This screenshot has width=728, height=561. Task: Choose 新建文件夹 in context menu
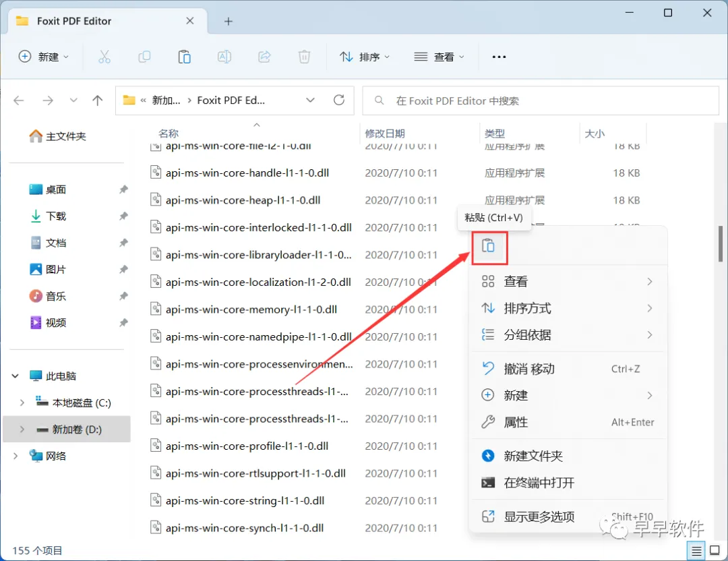click(x=568, y=456)
